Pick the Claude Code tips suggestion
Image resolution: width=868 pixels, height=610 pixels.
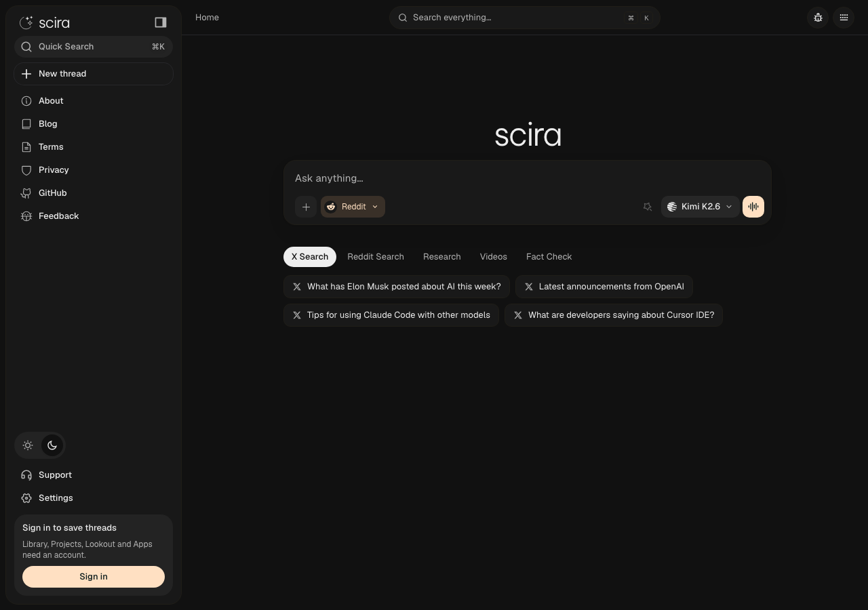pos(391,315)
